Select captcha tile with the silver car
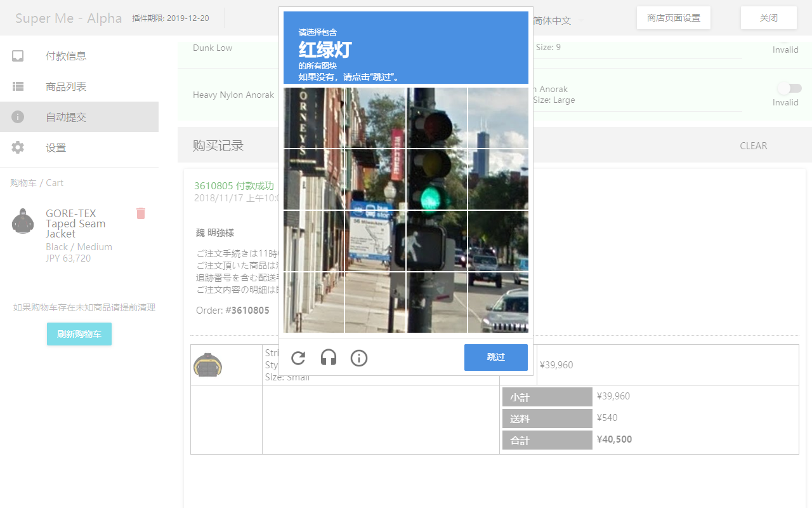 click(499, 302)
